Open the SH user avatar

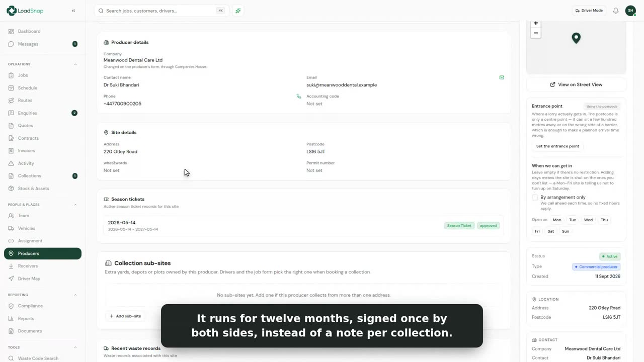pos(630,11)
